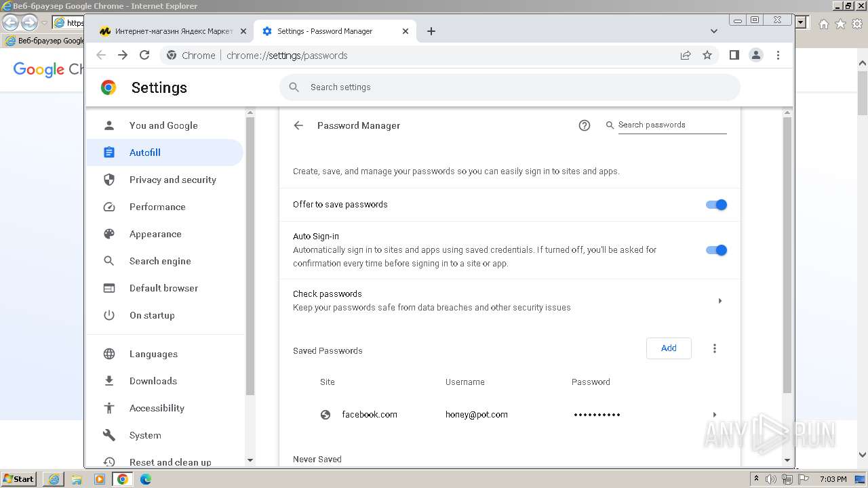Bookmark this page with star icon

click(707, 56)
